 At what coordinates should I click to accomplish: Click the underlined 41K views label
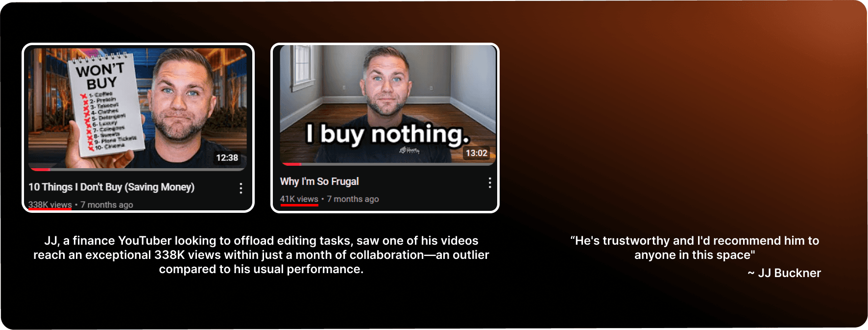299,199
